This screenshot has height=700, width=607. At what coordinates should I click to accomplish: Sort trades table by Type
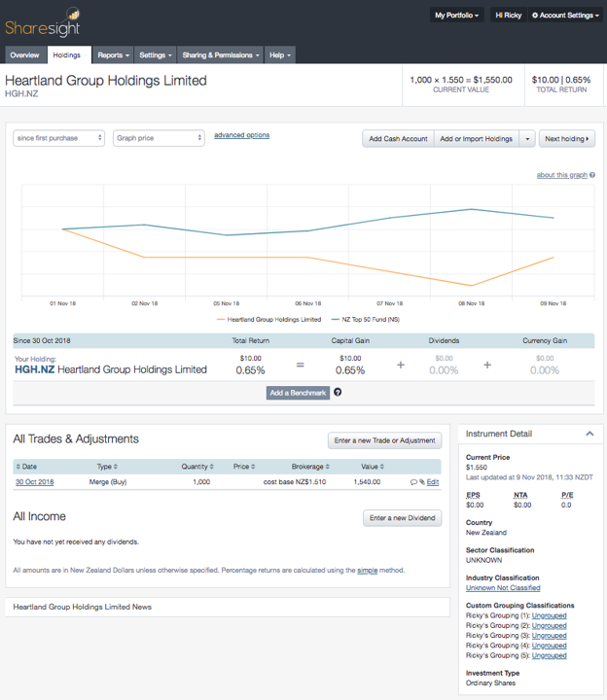107,467
